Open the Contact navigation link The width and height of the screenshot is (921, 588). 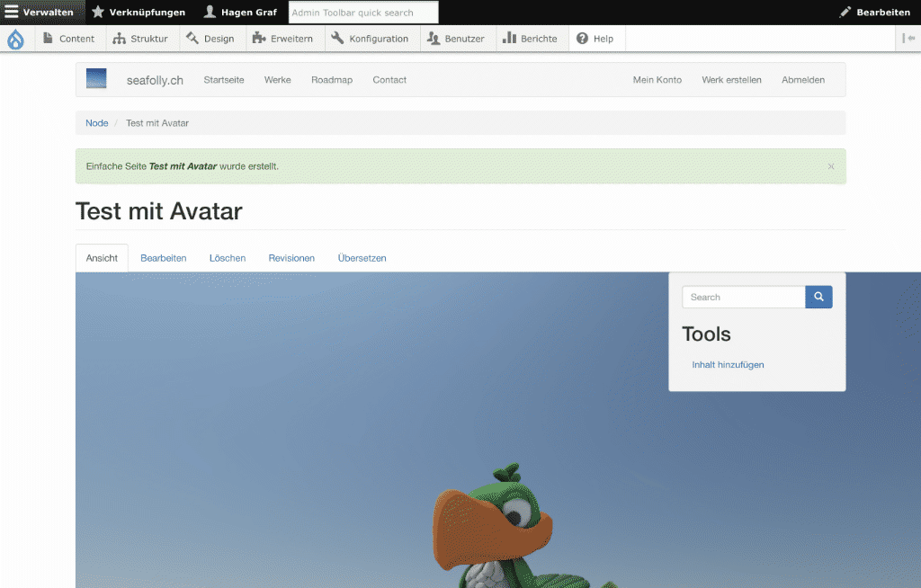[389, 80]
